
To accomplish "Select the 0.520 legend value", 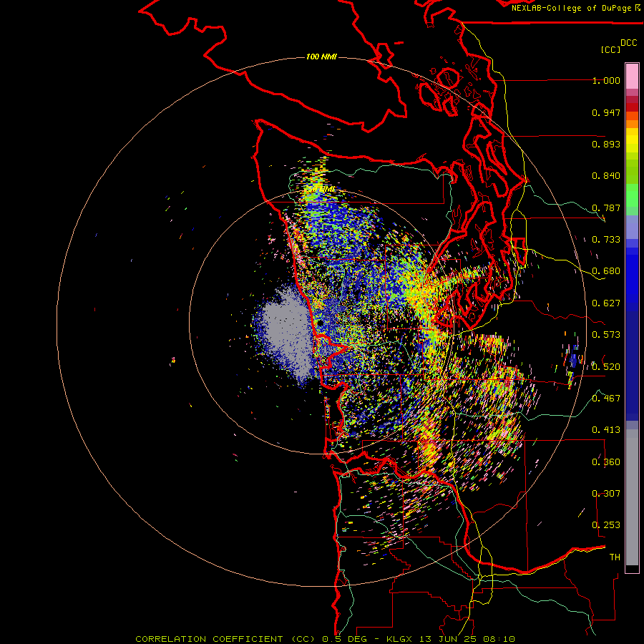I will tap(606, 367).
